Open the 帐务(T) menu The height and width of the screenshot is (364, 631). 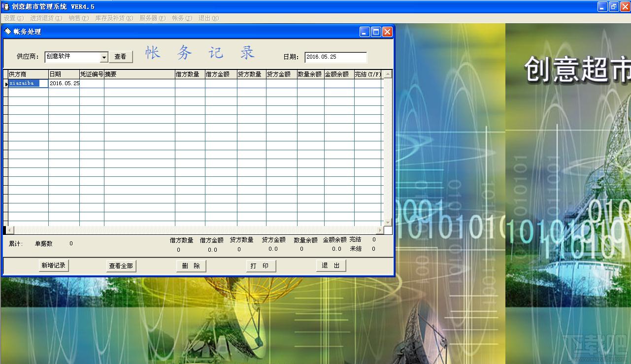point(182,18)
